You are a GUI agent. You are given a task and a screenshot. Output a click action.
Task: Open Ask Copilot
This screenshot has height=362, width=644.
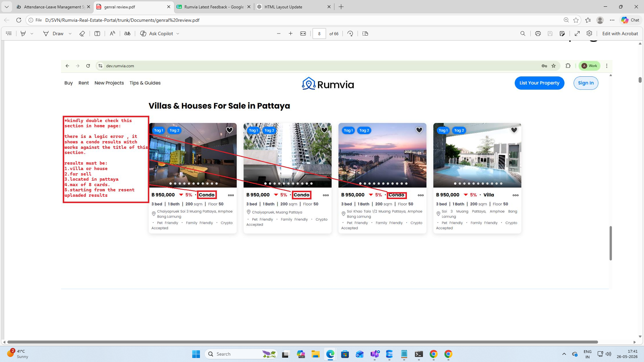pyautogui.click(x=157, y=34)
